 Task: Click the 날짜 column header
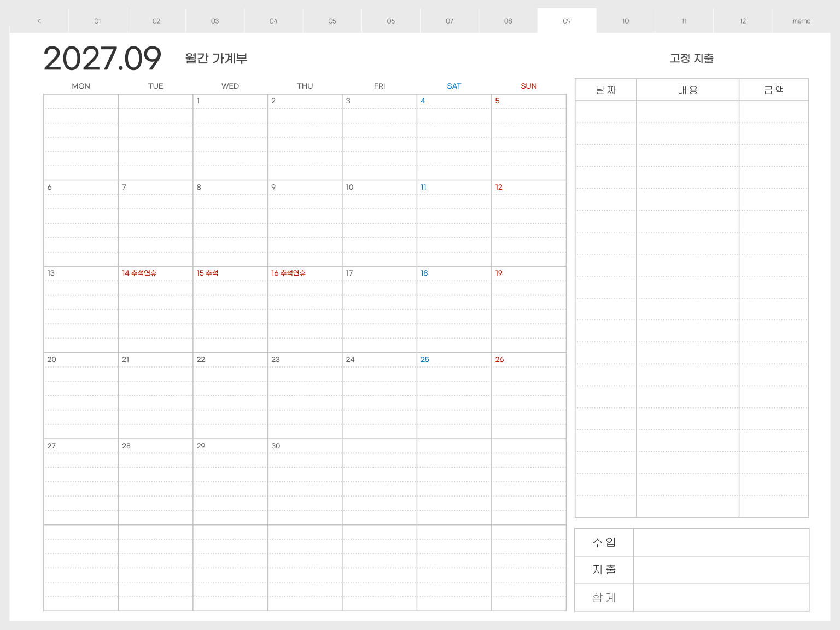click(606, 90)
